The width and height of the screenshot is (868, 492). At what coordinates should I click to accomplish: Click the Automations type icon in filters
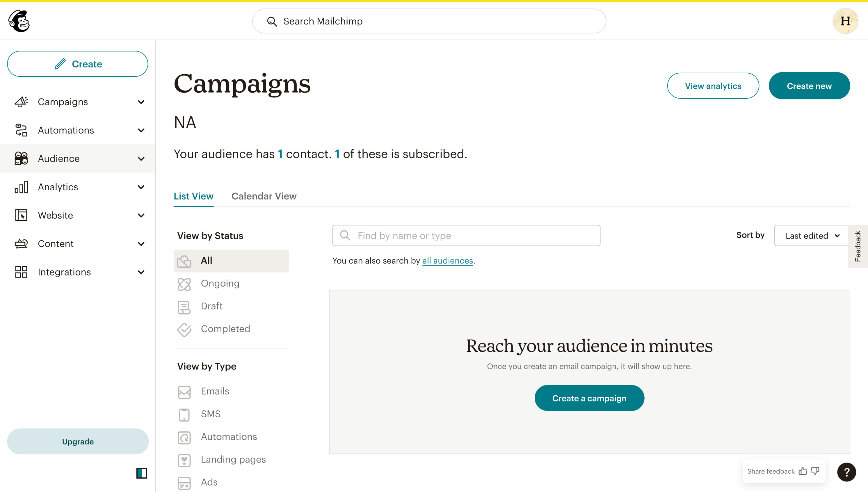184,437
